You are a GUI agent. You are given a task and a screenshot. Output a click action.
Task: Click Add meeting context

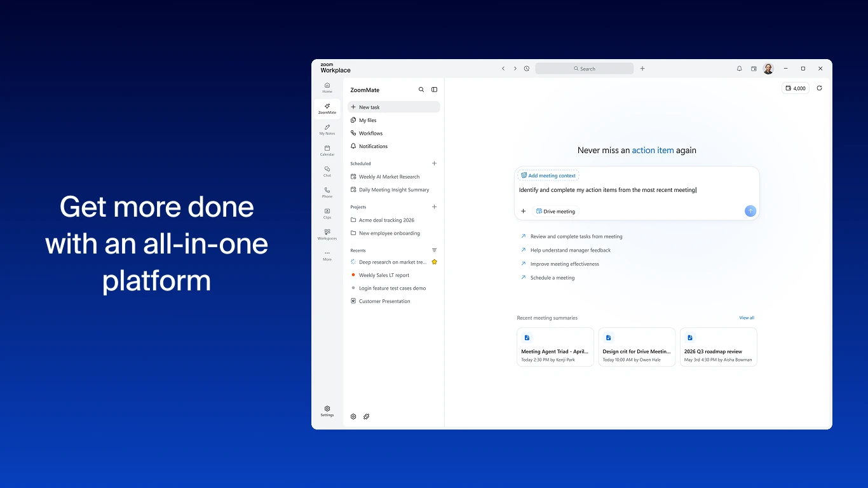coord(548,175)
